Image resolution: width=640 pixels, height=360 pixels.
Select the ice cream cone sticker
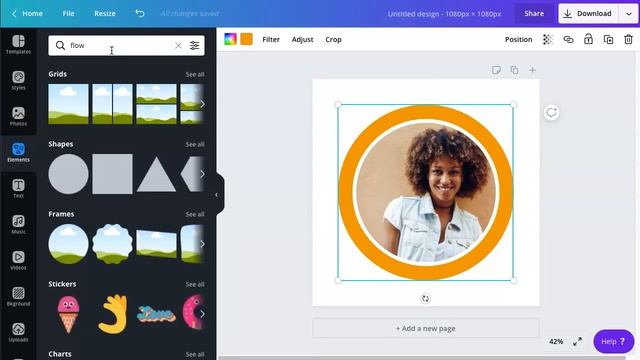[x=68, y=314]
